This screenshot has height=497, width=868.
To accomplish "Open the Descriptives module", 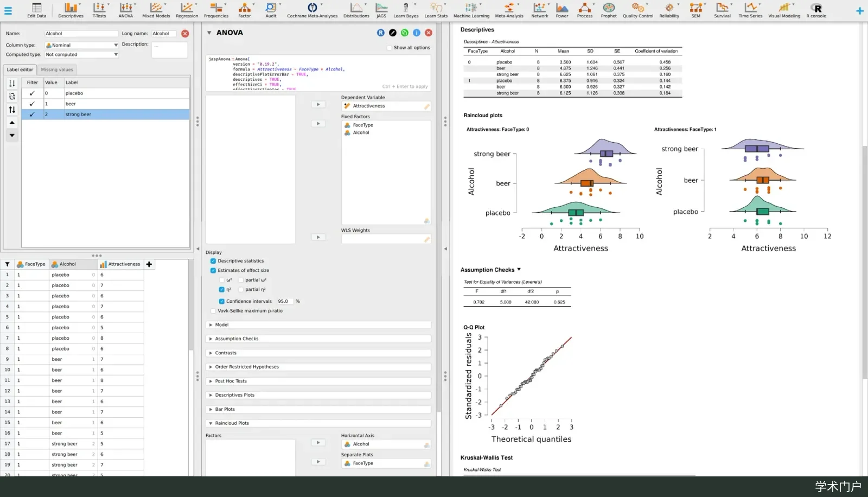I will pos(71,10).
